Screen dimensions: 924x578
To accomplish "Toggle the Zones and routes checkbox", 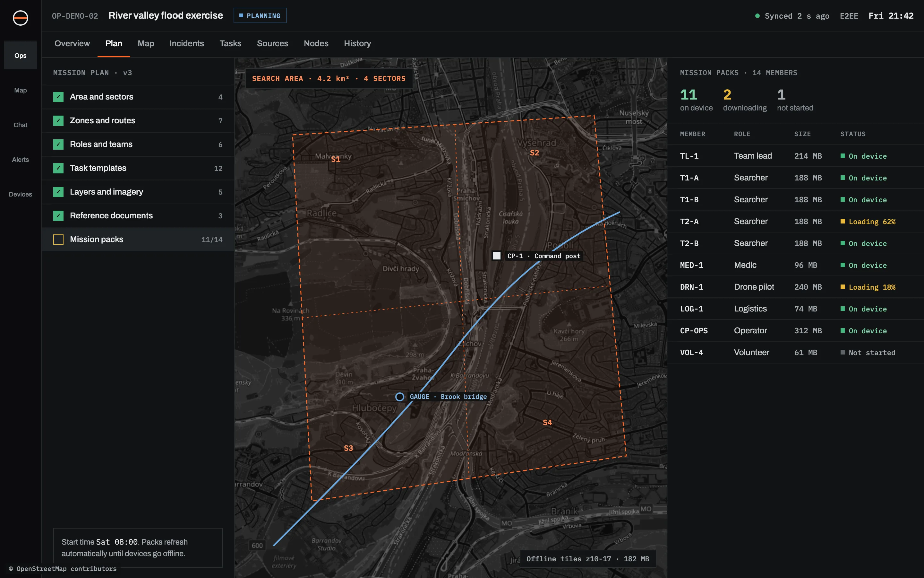I will coord(58,120).
